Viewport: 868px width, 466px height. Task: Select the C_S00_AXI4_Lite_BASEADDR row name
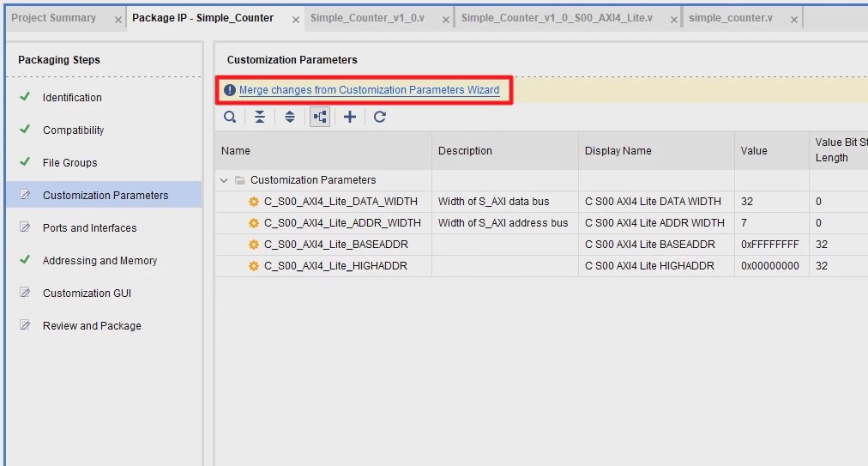click(336, 245)
